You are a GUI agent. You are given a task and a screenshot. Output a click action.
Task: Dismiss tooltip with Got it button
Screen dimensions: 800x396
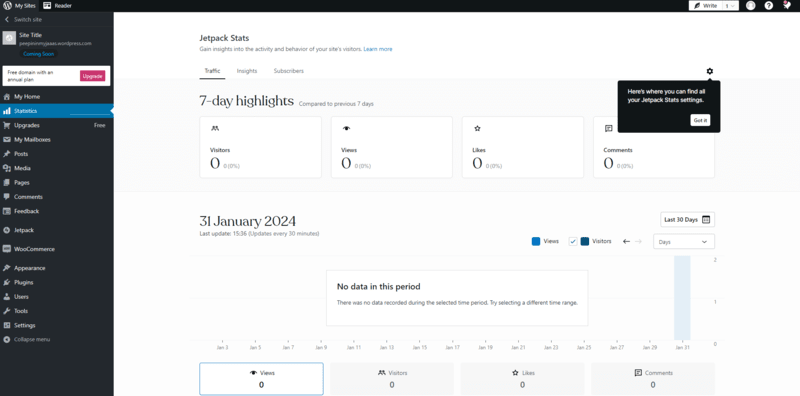click(700, 120)
